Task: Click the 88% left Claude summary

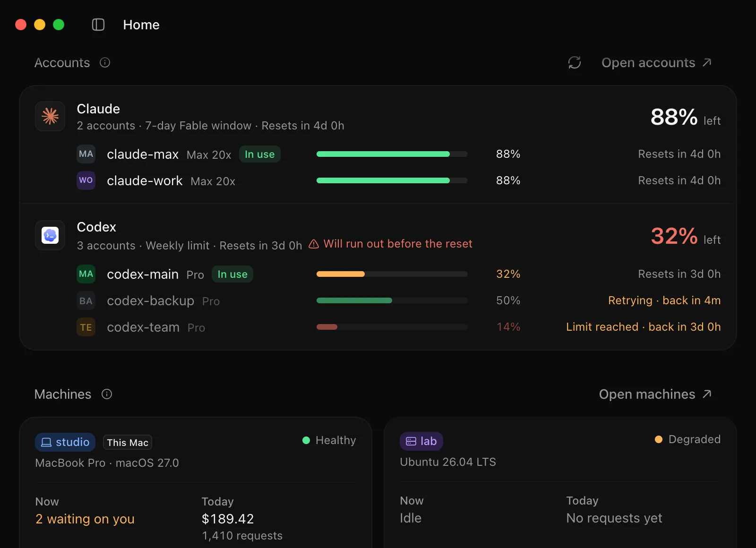Action: (686, 117)
